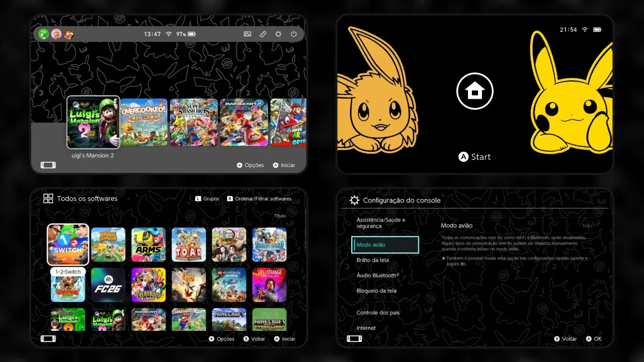This screenshot has width=644, height=362.
Task: Launch Mario Kart 8 Deluxe on home row
Action: [244, 122]
